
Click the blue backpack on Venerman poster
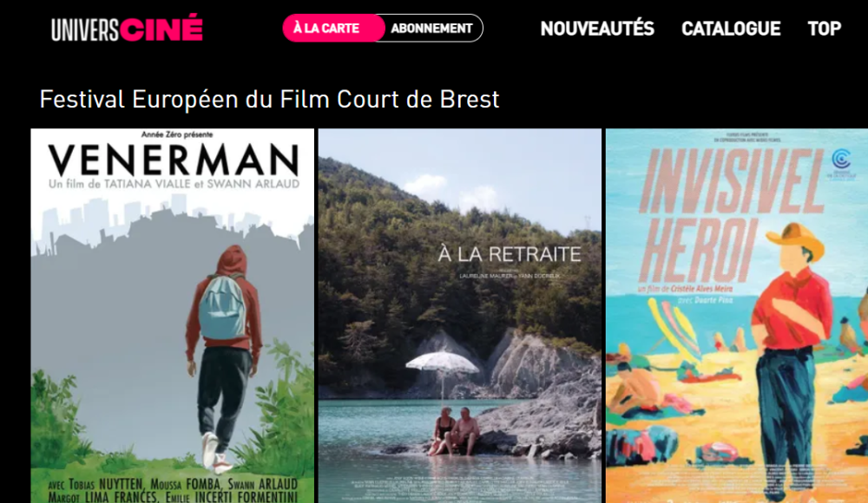222,308
